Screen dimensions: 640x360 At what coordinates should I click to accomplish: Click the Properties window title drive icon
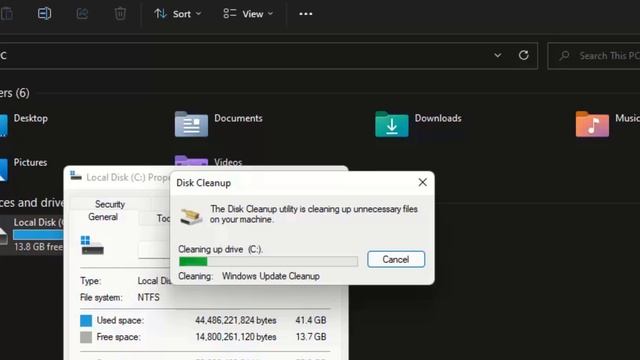pos(76,176)
